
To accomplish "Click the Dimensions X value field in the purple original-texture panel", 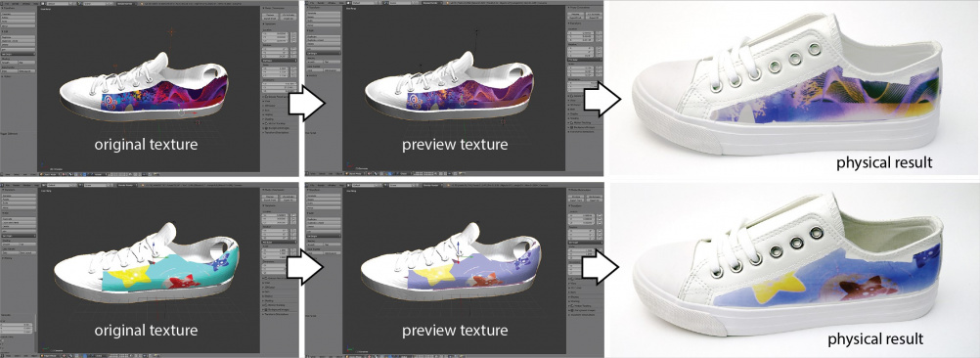I will coord(280,84).
